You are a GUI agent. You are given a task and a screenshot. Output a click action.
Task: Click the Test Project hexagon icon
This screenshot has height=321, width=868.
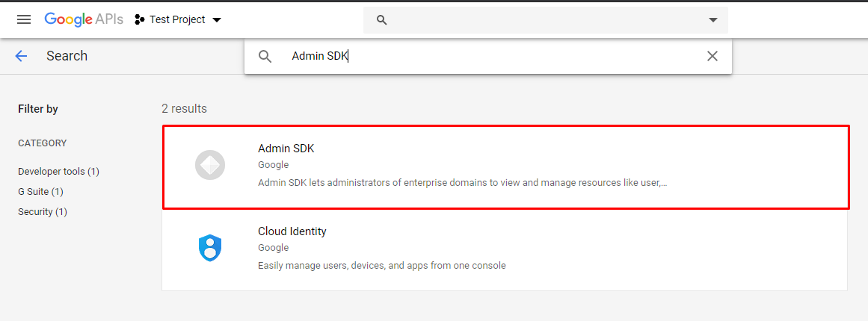coord(140,20)
